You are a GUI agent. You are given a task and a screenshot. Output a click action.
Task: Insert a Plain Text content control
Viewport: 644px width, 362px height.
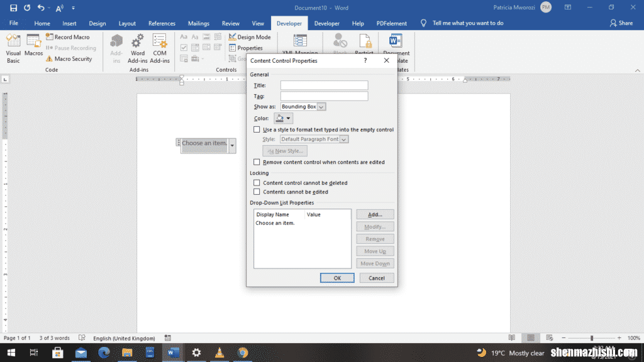pyautogui.click(x=195, y=37)
